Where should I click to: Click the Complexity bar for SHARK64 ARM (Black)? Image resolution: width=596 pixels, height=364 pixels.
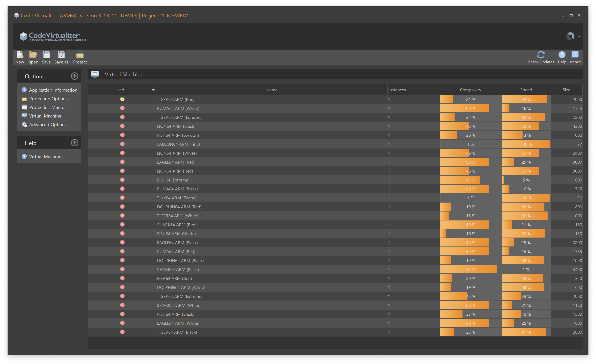(470, 270)
